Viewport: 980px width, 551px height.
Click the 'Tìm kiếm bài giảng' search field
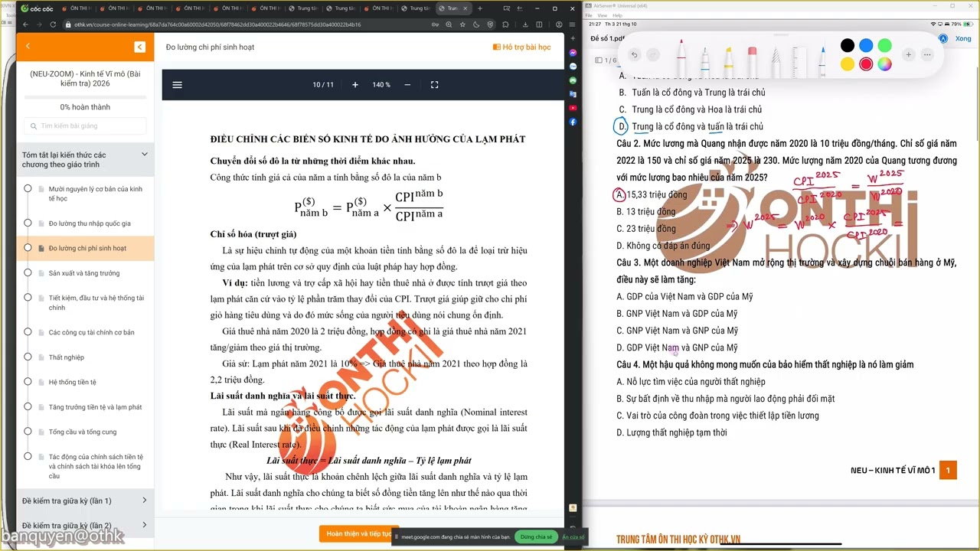tap(85, 126)
